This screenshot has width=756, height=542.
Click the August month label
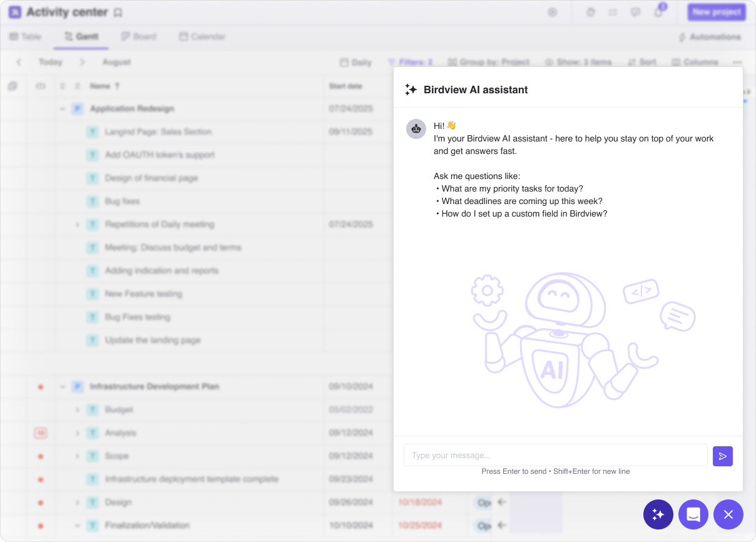[117, 62]
